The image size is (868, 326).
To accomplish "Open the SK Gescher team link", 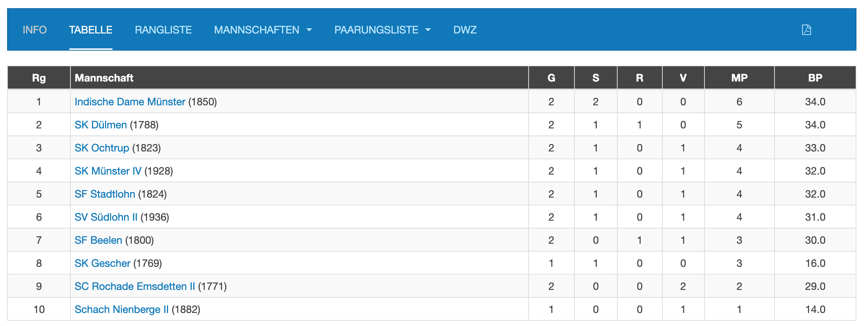I will pyautogui.click(x=102, y=263).
